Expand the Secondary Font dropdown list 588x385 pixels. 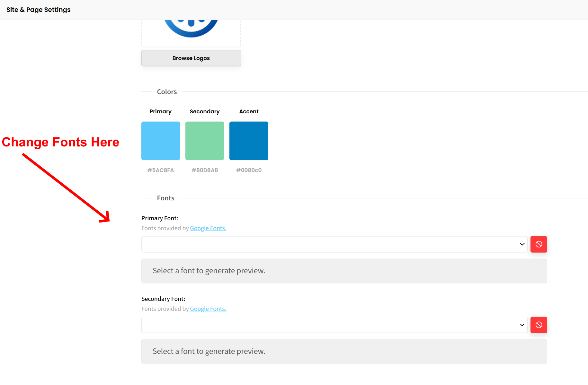334,325
